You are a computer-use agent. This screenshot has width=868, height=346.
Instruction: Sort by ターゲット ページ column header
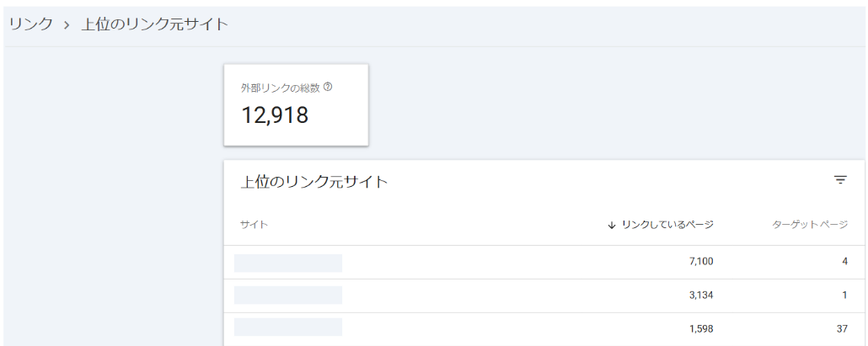click(x=810, y=225)
